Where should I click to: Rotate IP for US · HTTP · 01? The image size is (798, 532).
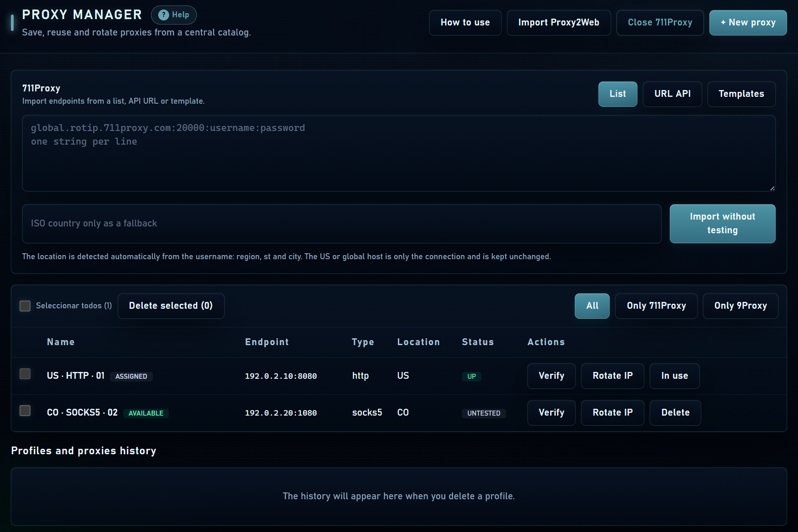pyautogui.click(x=612, y=376)
